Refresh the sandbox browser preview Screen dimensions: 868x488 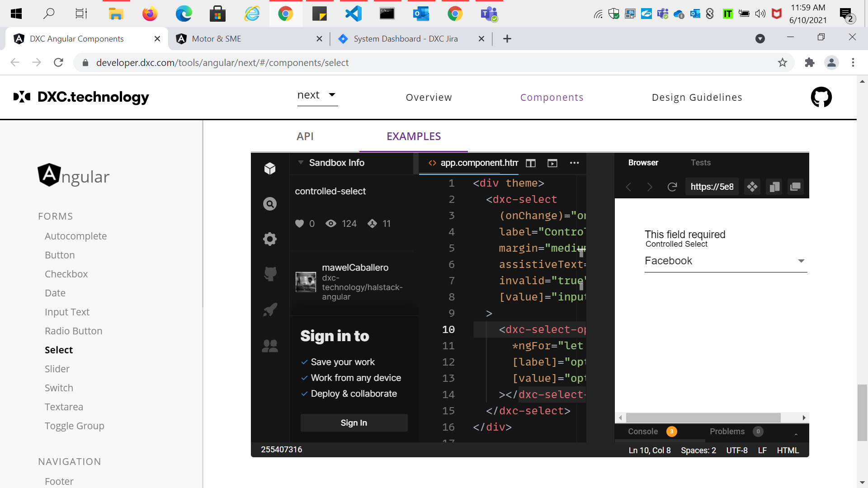(x=672, y=187)
